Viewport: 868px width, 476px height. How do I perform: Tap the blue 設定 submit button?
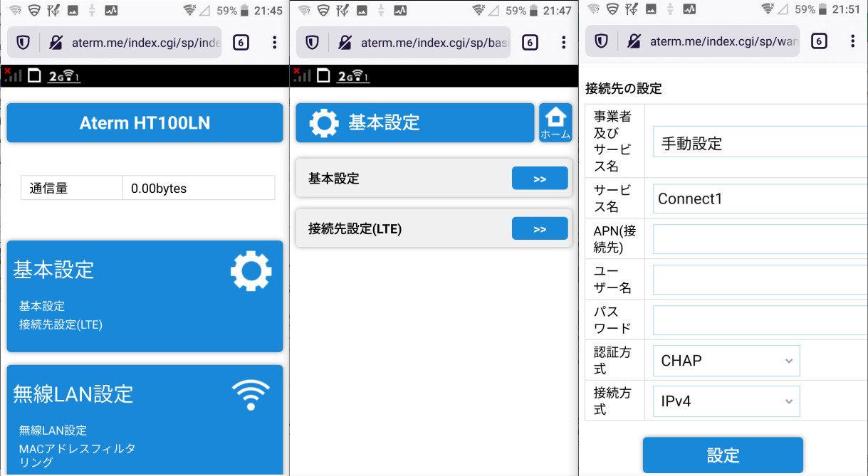coord(723,455)
